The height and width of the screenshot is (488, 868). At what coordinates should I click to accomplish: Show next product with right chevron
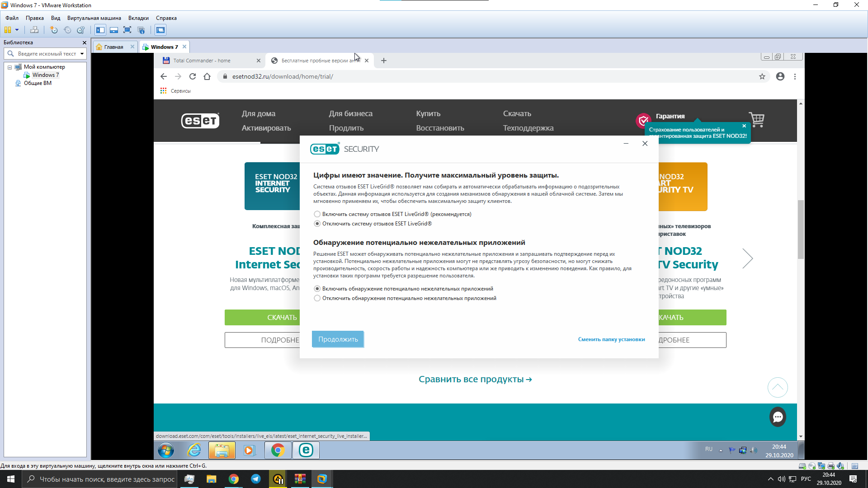pyautogui.click(x=747, y=258)
